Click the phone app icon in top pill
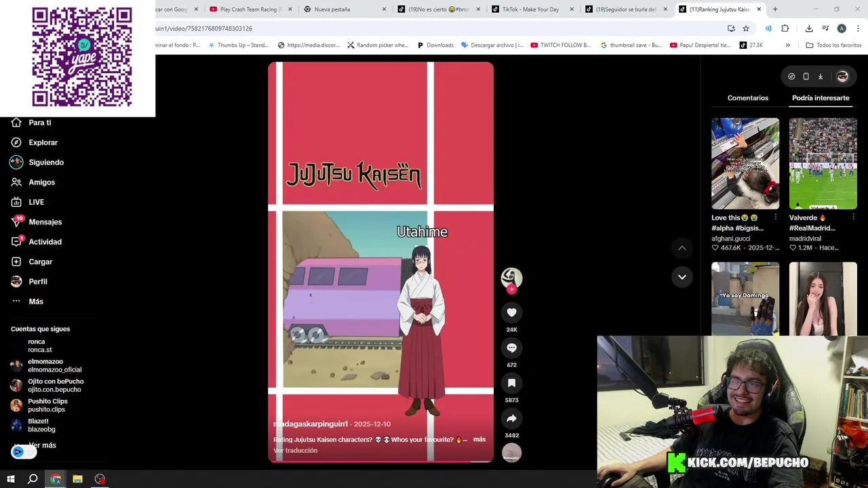The image size is (868, 488). (x=806, y=77)
